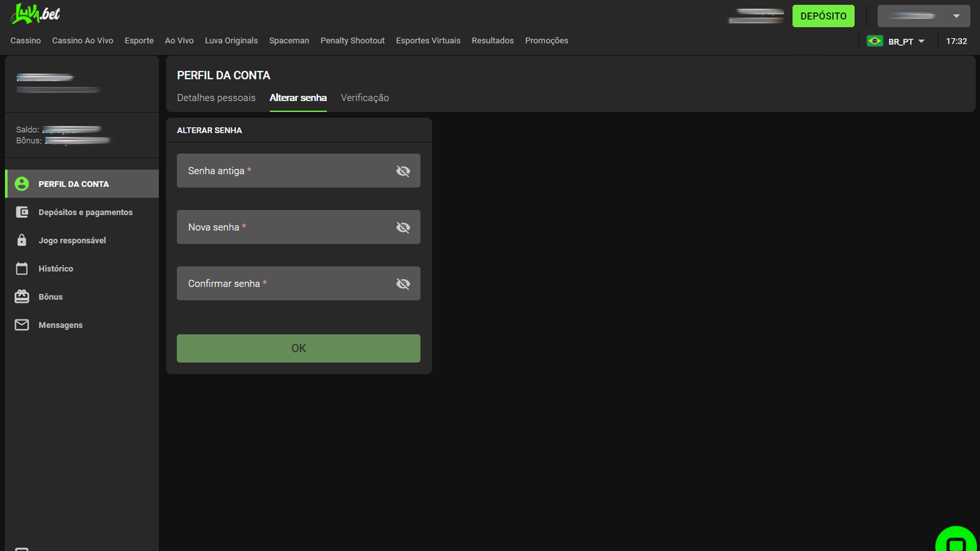Open the Promoções menu item
This screenshot has height=551, width=980.
[546, 40]
